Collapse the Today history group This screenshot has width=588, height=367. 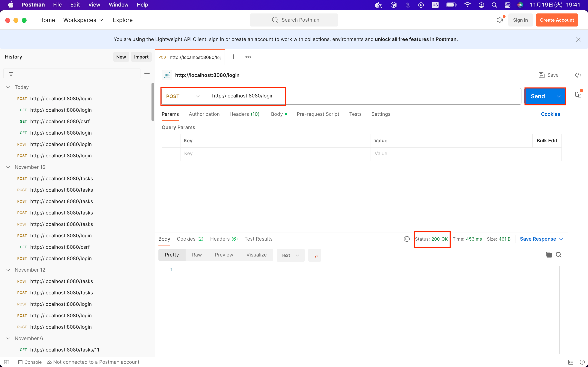point(8,87)
